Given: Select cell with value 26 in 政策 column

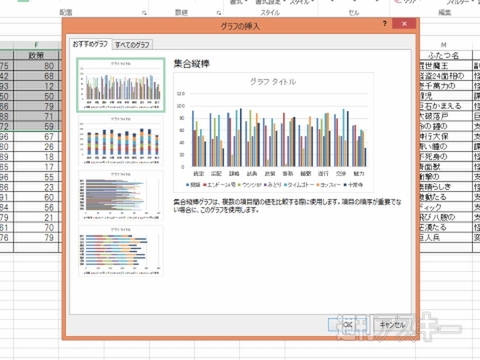Looking at the screenshot, I should (36, 147).
